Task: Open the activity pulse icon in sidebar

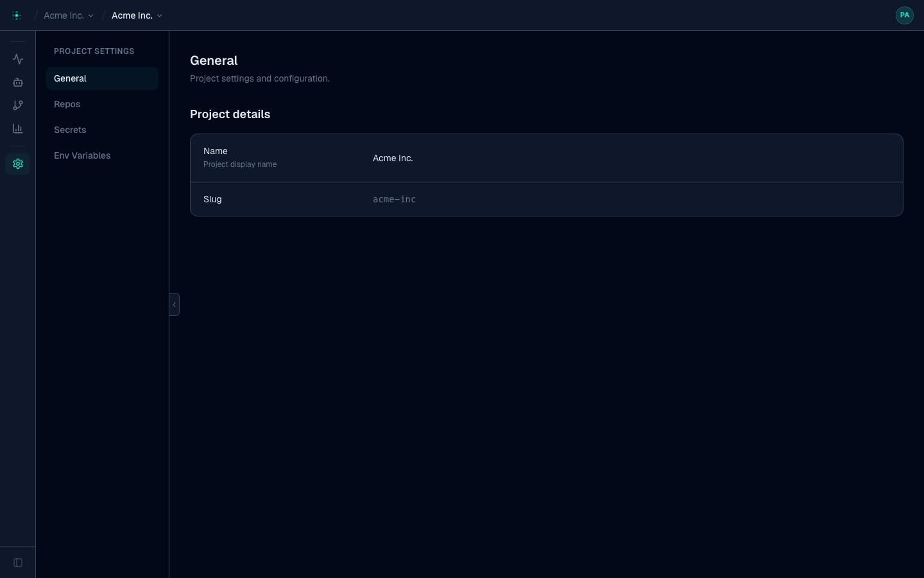Action: coord(18,59)
